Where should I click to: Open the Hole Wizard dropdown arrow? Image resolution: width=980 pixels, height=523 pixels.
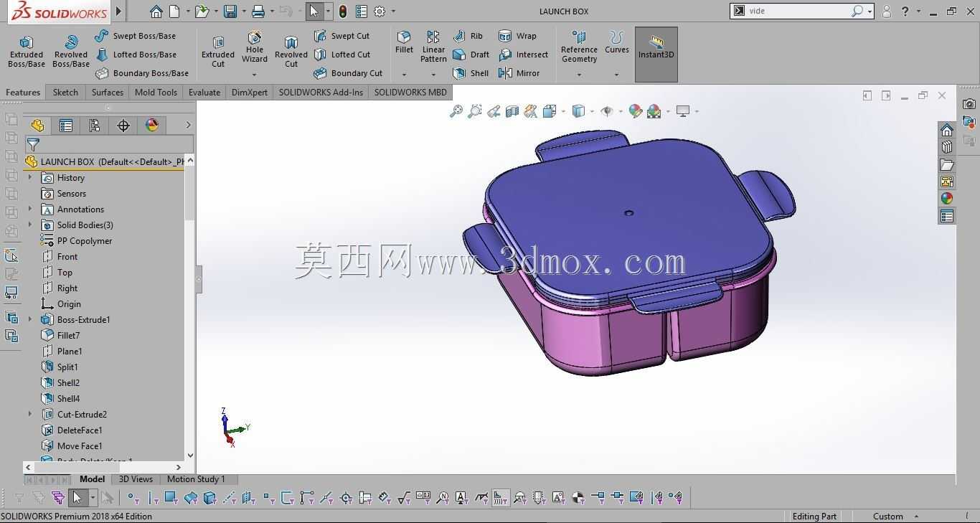(255, 75)
